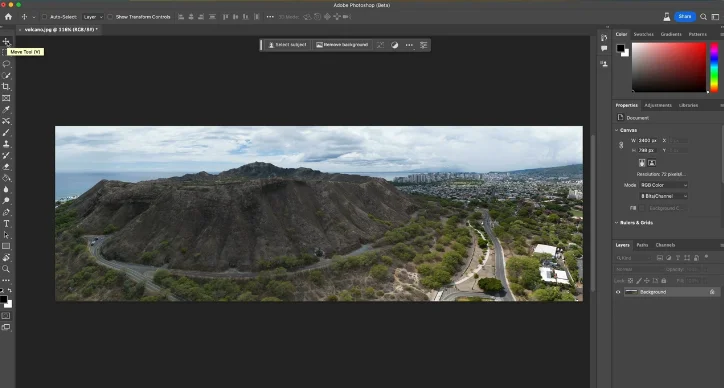Collapse the Rulers & Grids section

coord(616,223)
